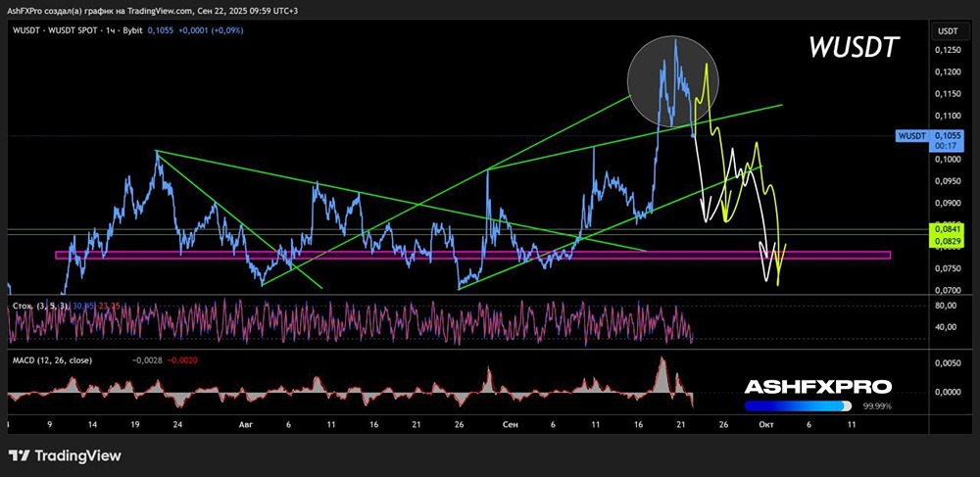This screenshot has width=980, height=477.
Task: Select the 0,1055 price value in legend
Action: (159, 30)
